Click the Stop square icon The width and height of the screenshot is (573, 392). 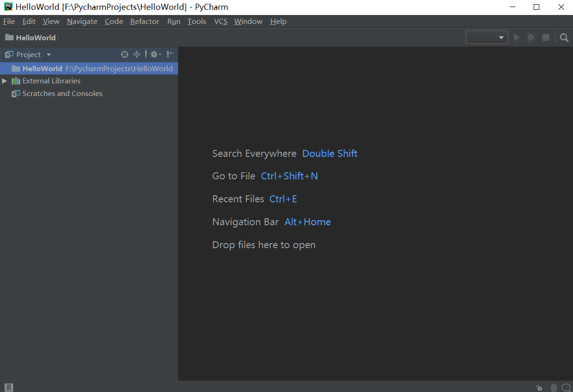click(x=546, y=38)
